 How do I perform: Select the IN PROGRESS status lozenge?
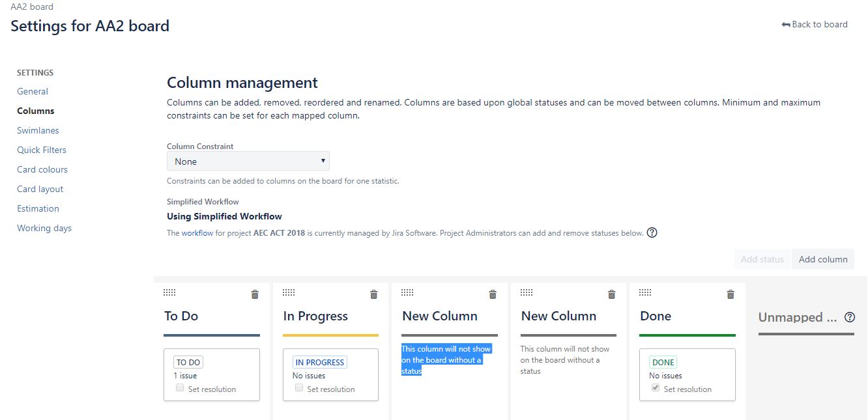(319, 363)
